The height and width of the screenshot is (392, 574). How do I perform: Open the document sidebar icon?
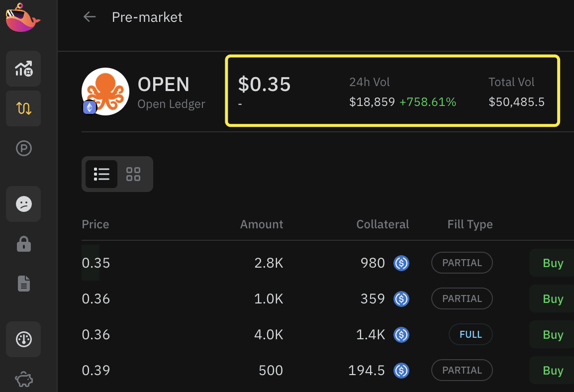(x=23, y=284)
